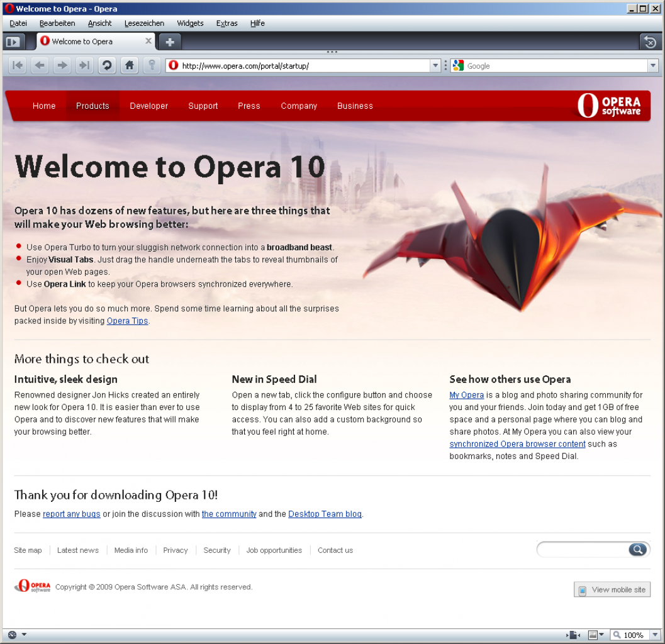Click Home in the red navigation bar
665x644 pixels.
click(44, 106)
